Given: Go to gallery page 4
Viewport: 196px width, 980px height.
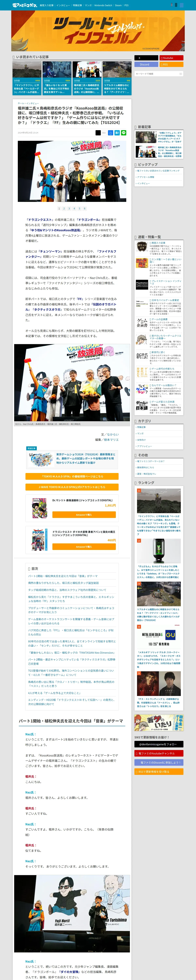Looking at the screenshot, I should coord(74,208).
